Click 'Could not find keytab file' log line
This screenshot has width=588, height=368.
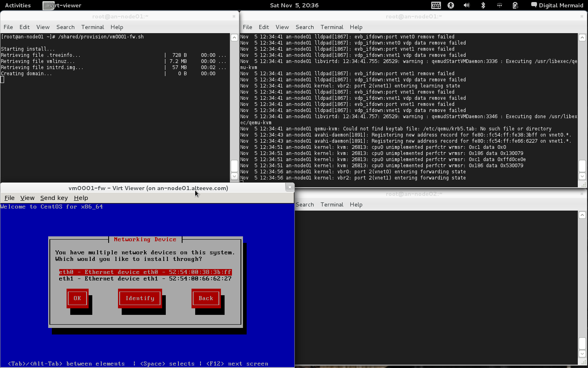coord(396,129)
